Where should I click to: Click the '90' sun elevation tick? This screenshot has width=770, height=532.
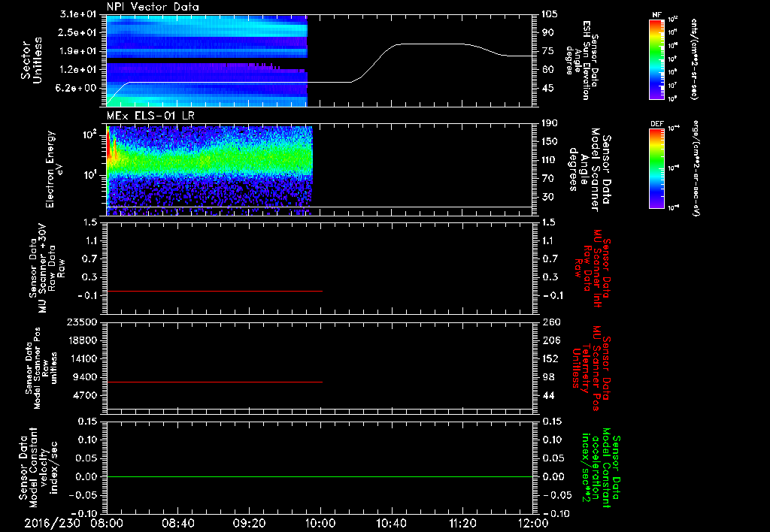coord(547,32)
